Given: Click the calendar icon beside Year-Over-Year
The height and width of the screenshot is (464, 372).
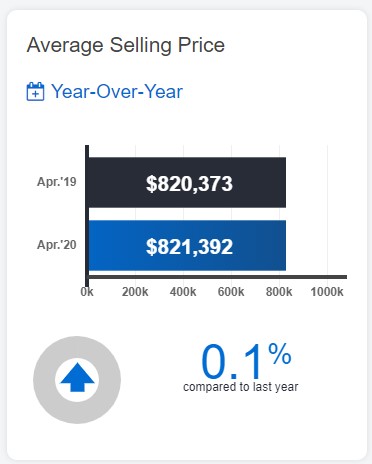Looking at the screenshot, I should pyautogui.click(x=35, y=91).
